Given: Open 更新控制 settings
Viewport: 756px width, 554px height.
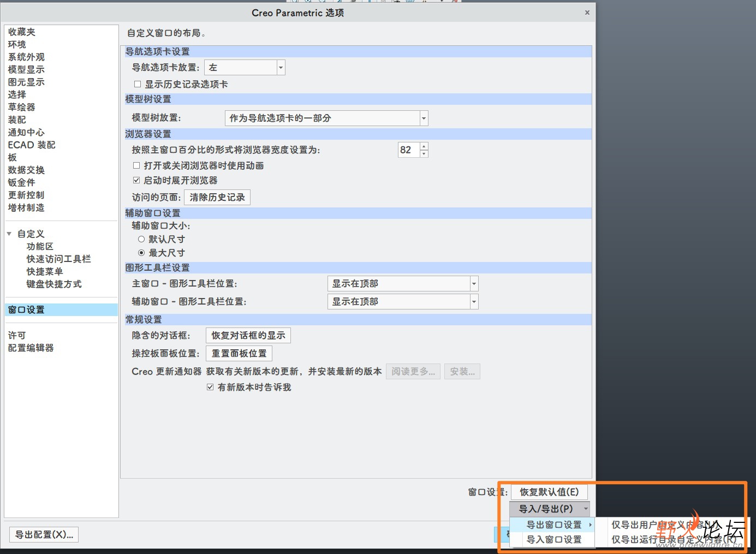Looking at the screenshot, I should 26,195.
